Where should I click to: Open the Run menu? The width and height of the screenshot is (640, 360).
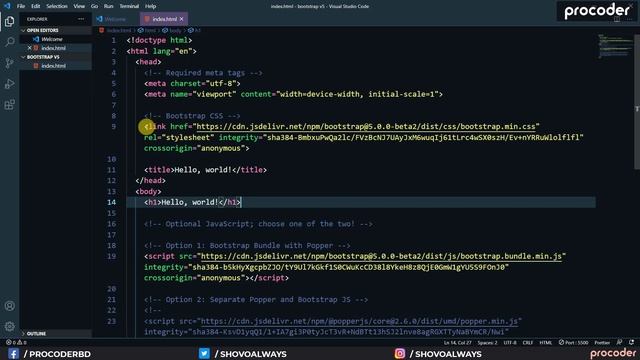click(108, 6)
